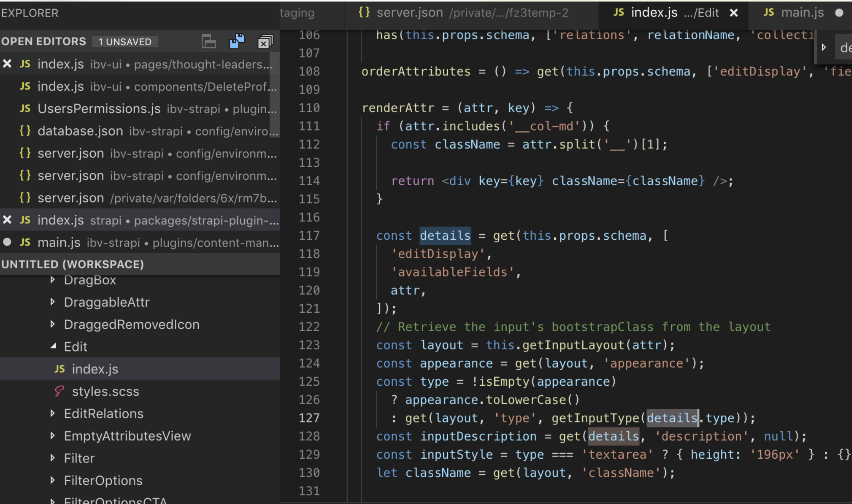Expand the Filter folder

pos(53,458)
